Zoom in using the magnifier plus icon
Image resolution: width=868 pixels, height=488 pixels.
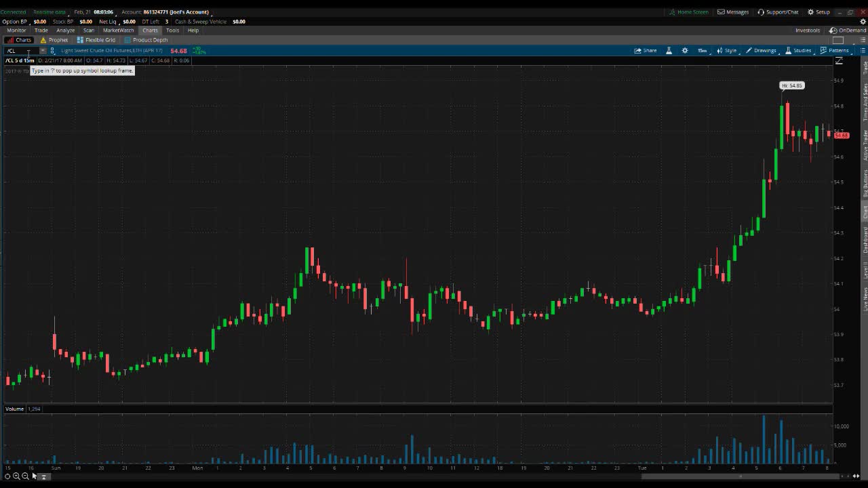point(16,476)
